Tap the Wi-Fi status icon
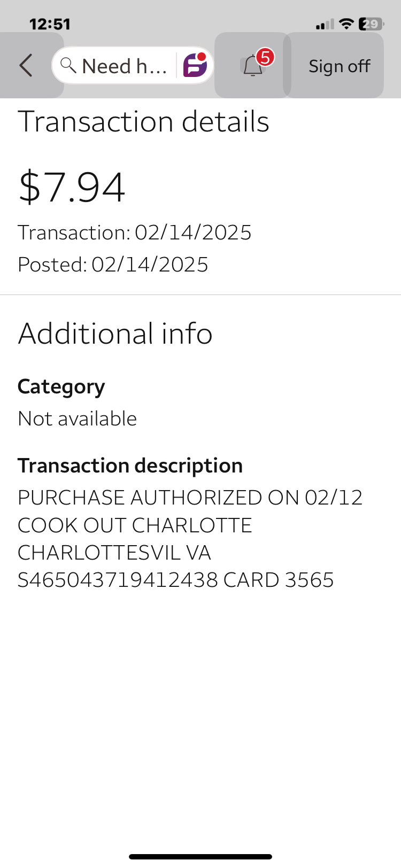The width and height of the screenshot is (401, 868). (347, 24)
